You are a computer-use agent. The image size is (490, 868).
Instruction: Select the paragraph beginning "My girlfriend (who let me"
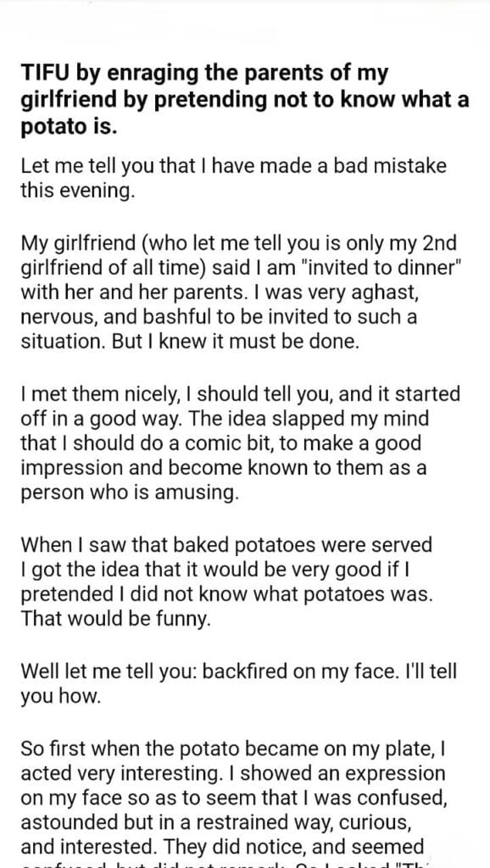[x=241, y=292]
